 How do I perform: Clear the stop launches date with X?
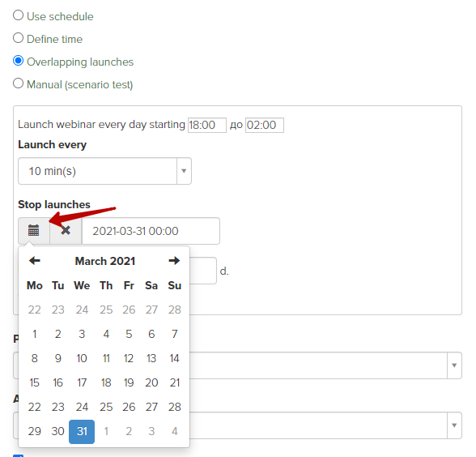tap(66, 231)
